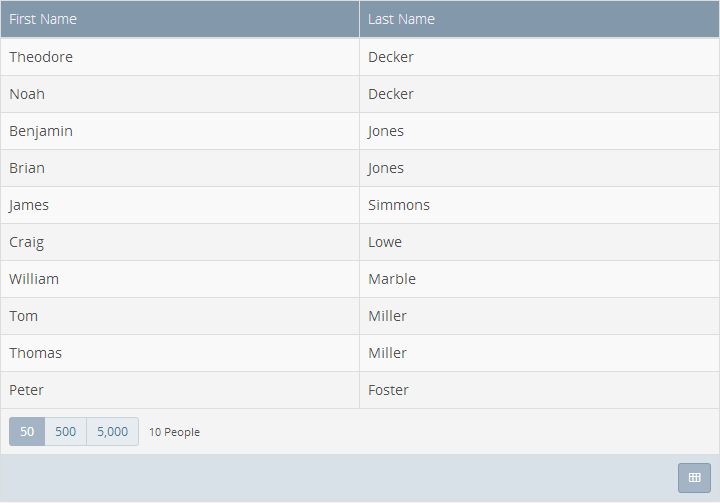Image resolution: width=720 pixels, height=503 pixels.
Task: Select the 50 rows option
Action: point(27,431)
